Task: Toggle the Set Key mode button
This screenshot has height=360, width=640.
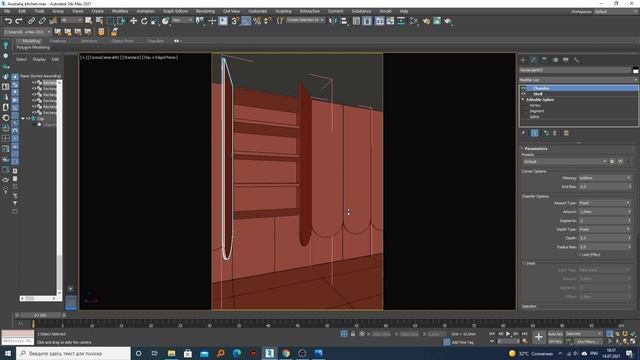Action: click(555, 341)
